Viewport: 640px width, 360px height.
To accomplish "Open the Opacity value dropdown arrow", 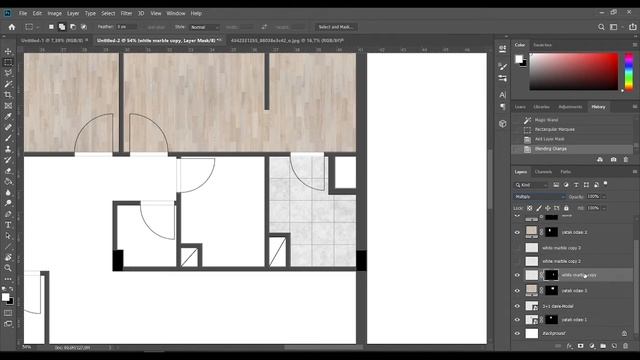I will click(x=604, y=197).
